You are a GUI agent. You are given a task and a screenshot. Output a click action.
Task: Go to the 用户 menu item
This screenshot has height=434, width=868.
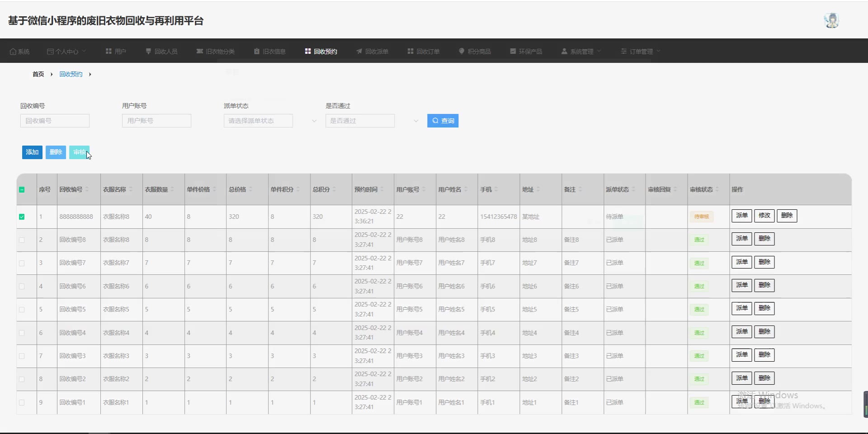[116, 52]
